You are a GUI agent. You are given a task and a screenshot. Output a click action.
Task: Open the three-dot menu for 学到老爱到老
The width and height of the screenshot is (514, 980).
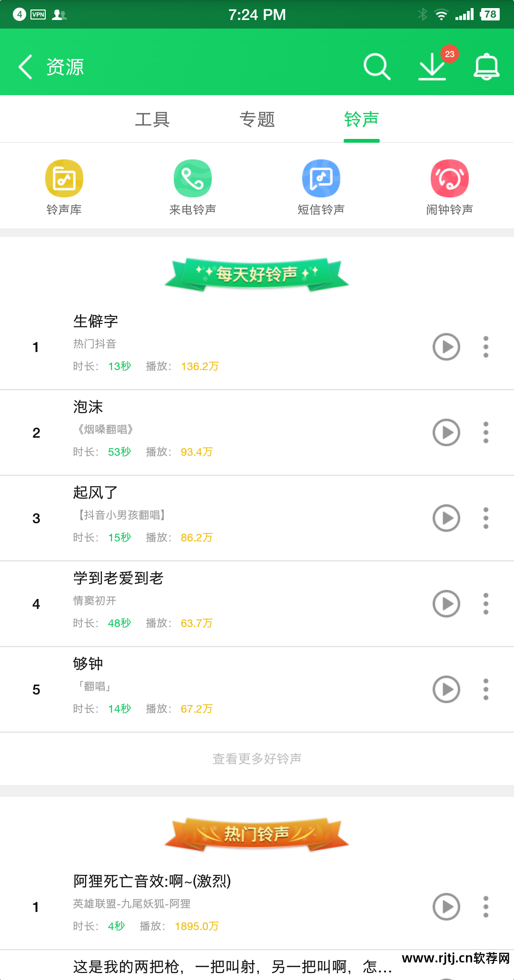coord(486,604)
